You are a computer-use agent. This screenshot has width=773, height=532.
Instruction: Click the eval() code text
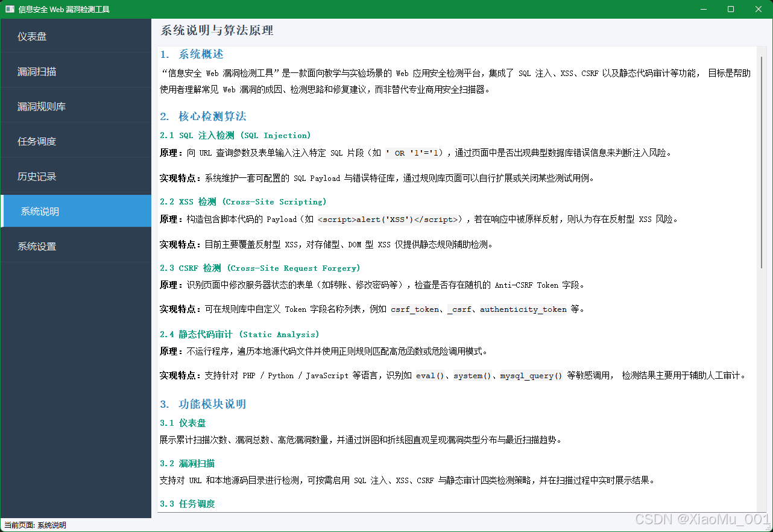tap(431, 376)
